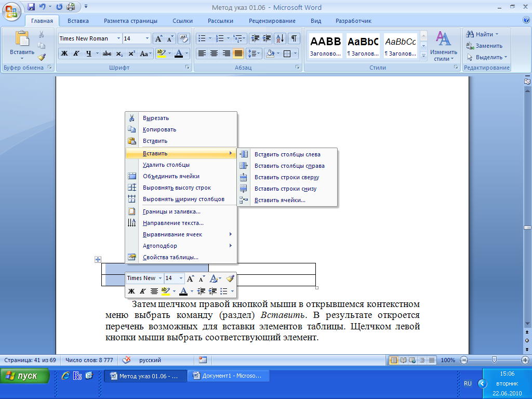The height and width of the screenshot is (399, 532).
Task: Show paragraph marks with ¶ button
Action: [294, 38]
